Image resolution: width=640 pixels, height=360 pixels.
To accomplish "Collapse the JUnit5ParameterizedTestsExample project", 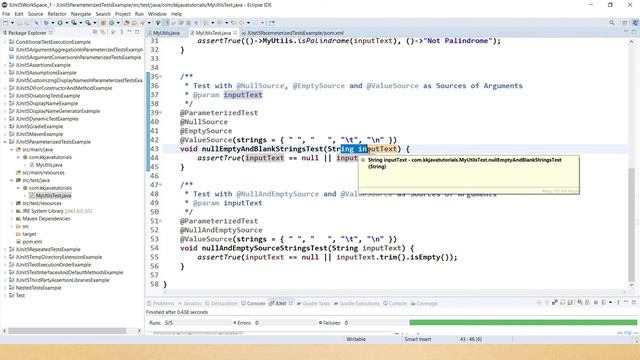I will point(5,142).
